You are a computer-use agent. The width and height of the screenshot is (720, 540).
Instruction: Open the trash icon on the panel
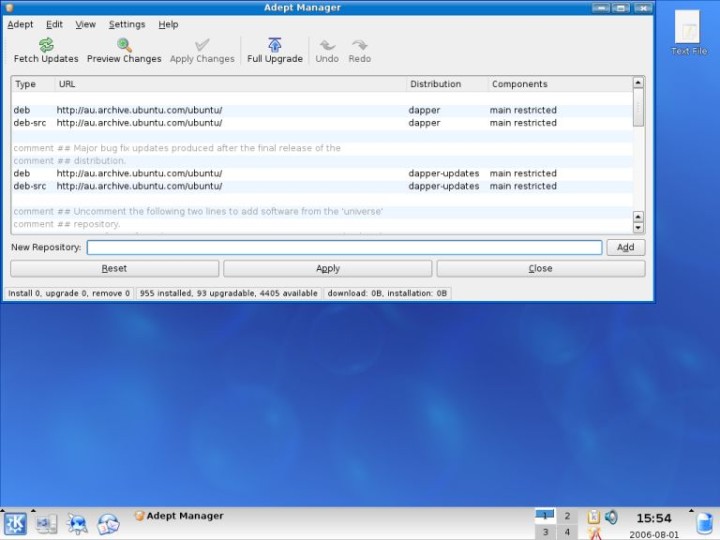pyautogui.click(x=704, y=524)
